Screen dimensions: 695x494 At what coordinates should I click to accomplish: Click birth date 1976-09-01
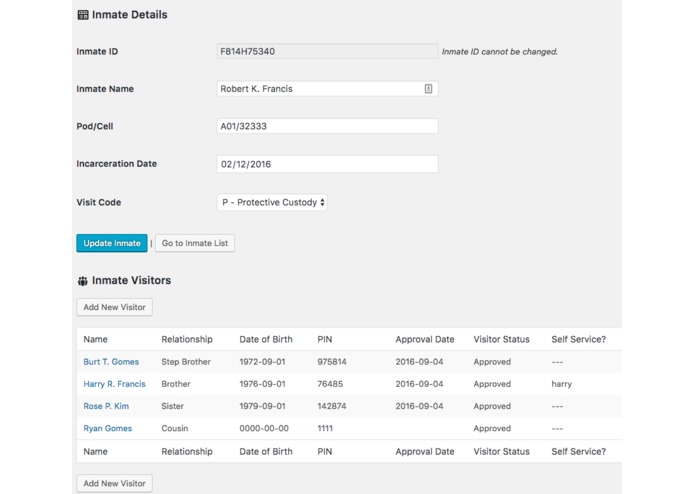(x=262, y=384)
